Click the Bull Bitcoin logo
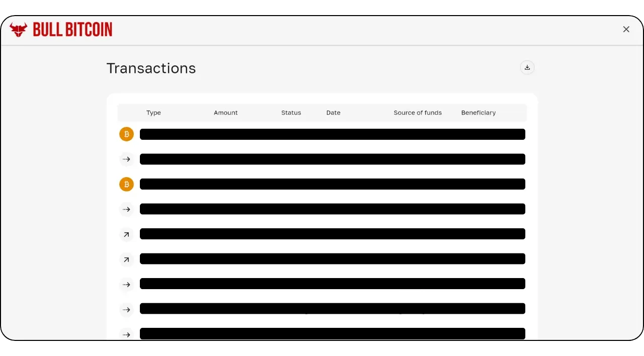644x356 pixels. pyautogui.click(x=61, y=30)
